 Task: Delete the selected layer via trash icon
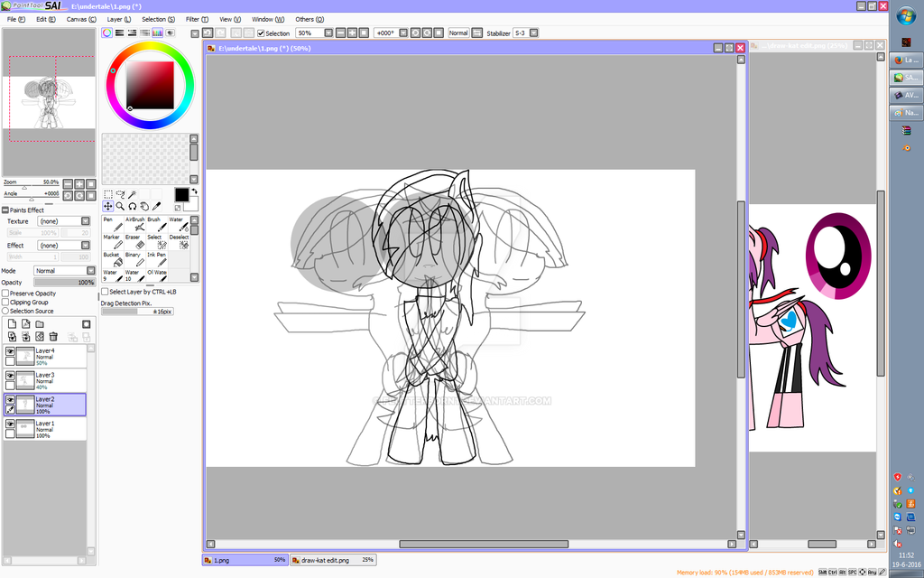tap(53, 336)
